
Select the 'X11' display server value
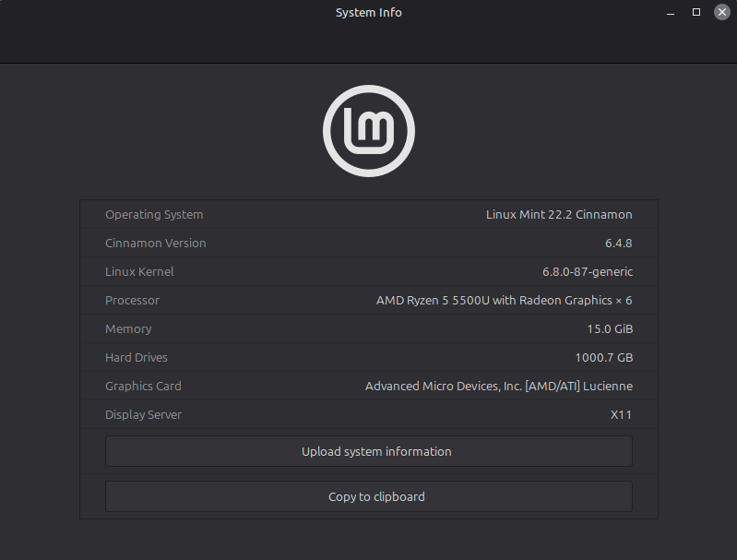[621, 415]
